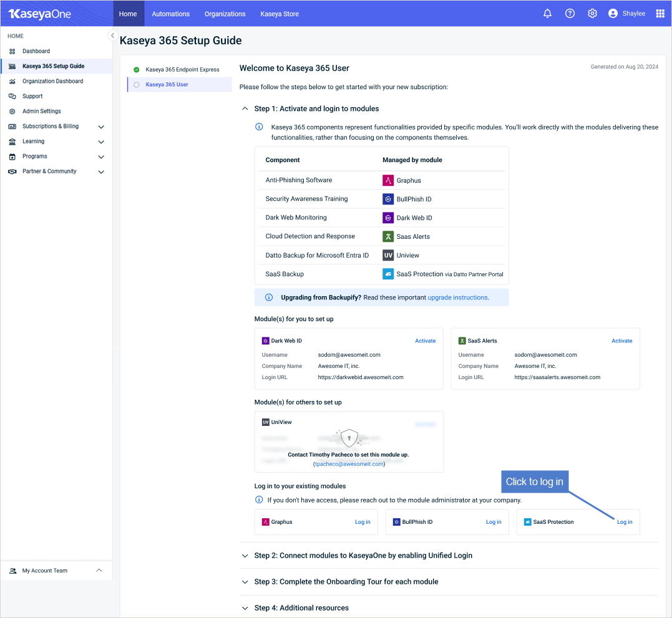Screen dimensions: 672x618
Task: Click the KaseyaOne logo
Action: click(x=40, y=14)
